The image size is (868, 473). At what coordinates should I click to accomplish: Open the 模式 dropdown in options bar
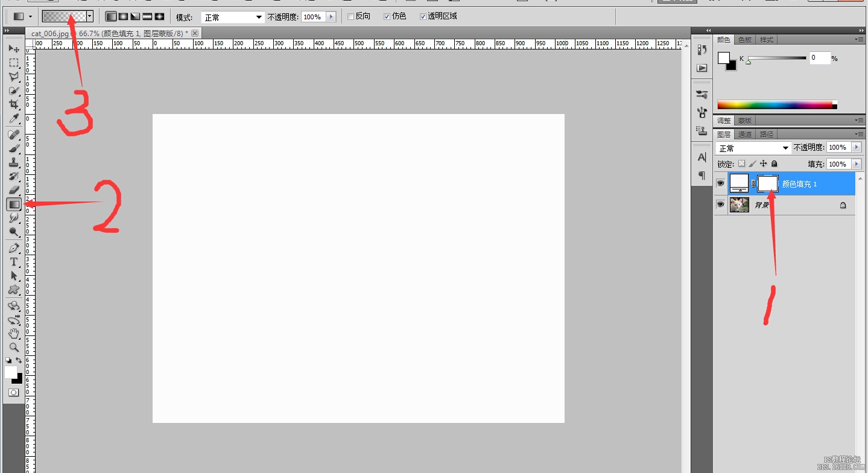pyautogui.click(x=233, y=17)
